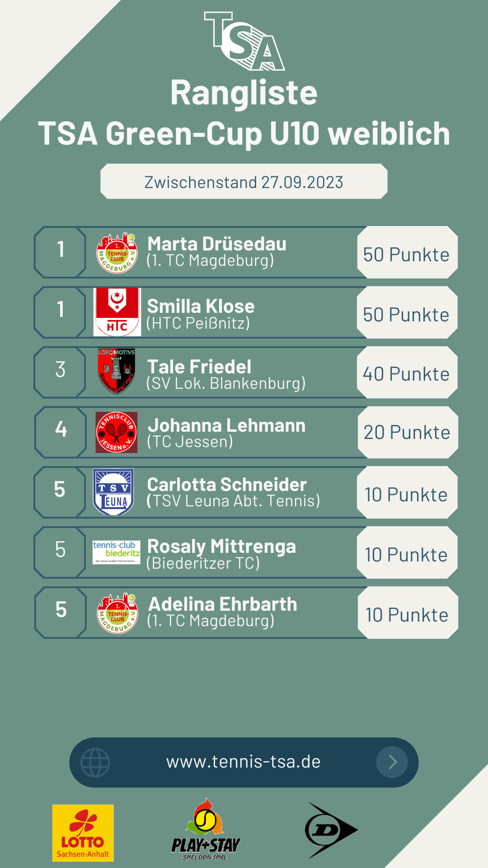488x868 pixels.
Task: Click the Play+Stay logo
Action: [x=206, y=830]
